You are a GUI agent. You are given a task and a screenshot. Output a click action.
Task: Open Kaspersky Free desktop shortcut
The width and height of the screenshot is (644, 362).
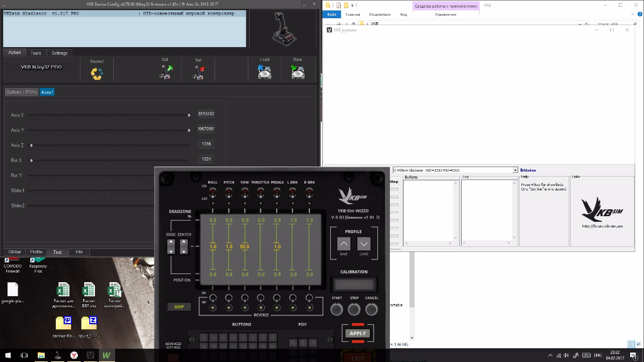(38, 266)
